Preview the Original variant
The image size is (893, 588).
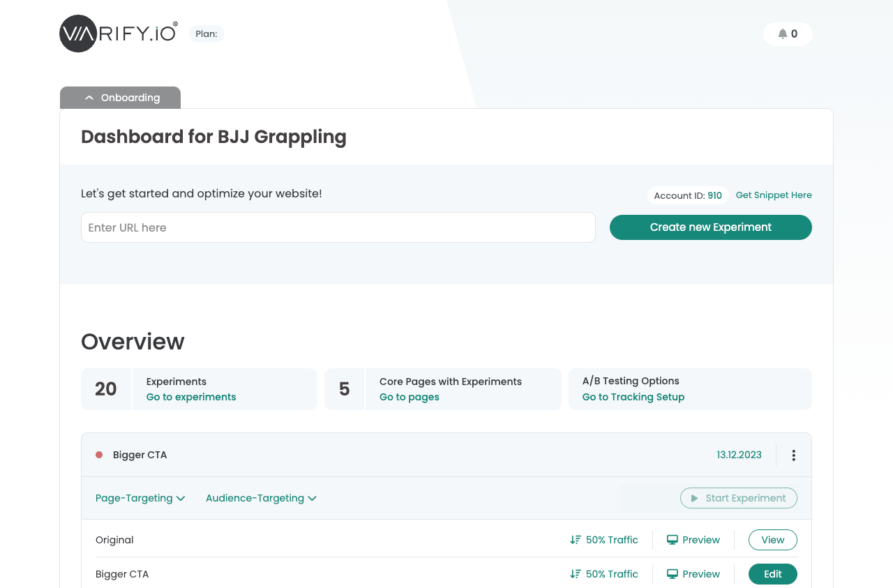(x=693, y=540)
